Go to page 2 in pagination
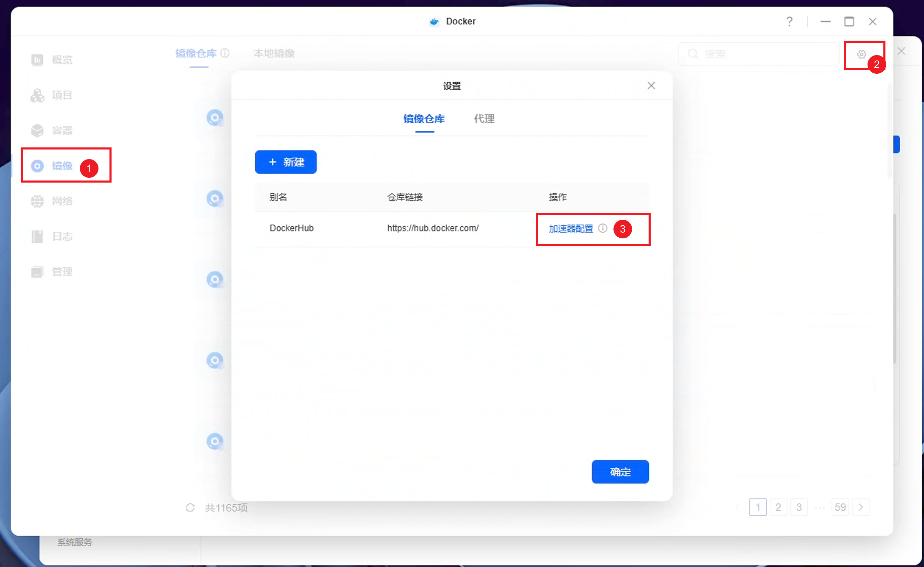 [778, 507]
